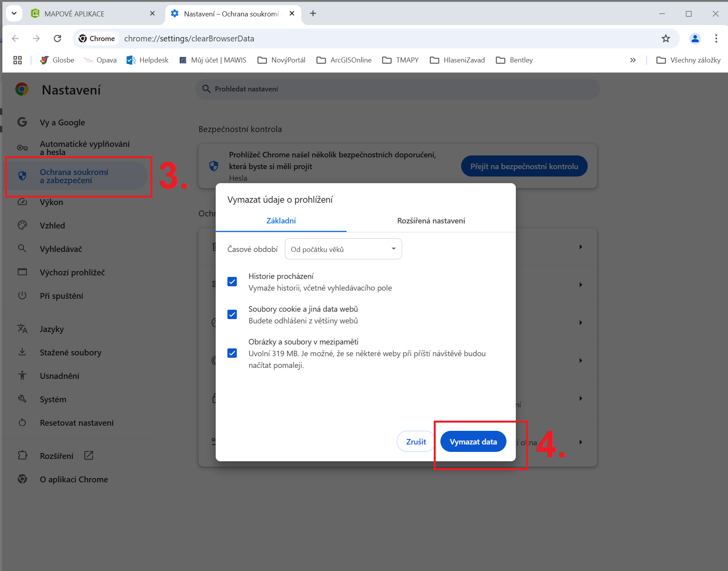Select the Vy a Google sidebar icon
Viewport: 728px width, 571px height.
click(x=22, y=122)
